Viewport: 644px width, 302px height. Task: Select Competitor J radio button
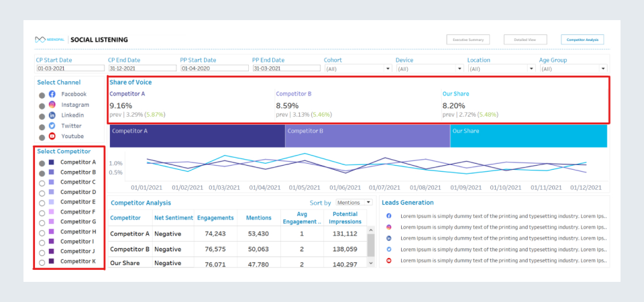click(x=42, y=253)
